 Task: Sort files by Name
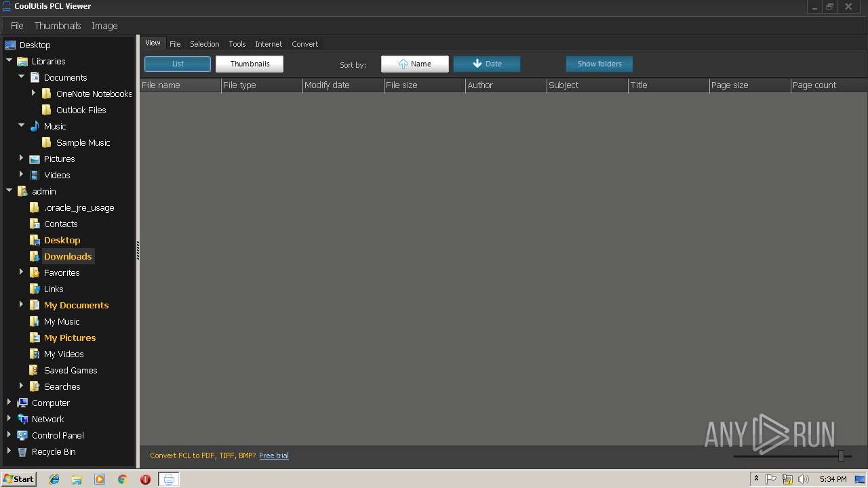tap(414, 64)
